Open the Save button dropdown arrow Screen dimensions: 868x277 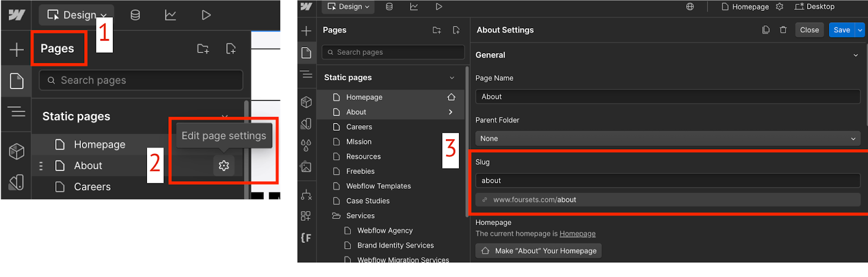(860, 30)
